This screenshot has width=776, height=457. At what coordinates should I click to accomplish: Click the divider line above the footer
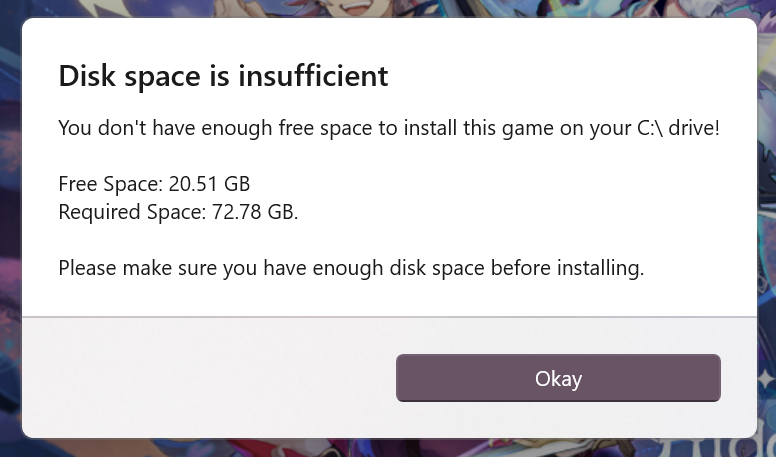389,316
